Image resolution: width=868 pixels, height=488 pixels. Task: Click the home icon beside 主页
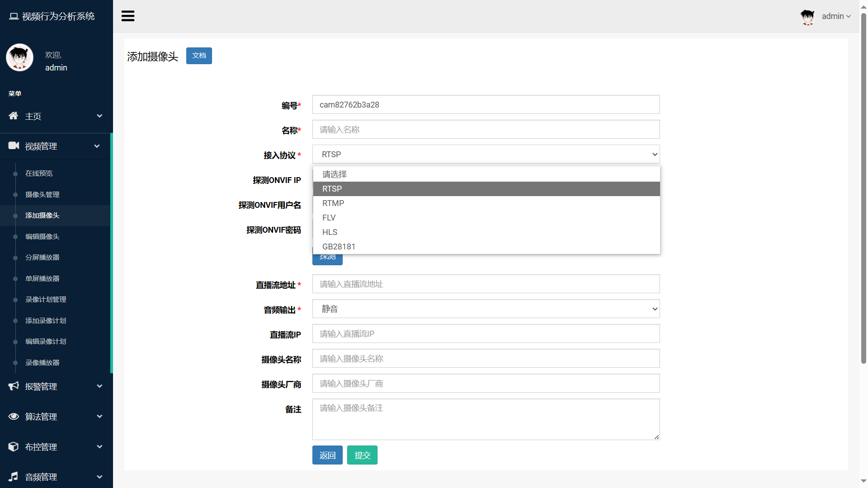coord(14,116)
